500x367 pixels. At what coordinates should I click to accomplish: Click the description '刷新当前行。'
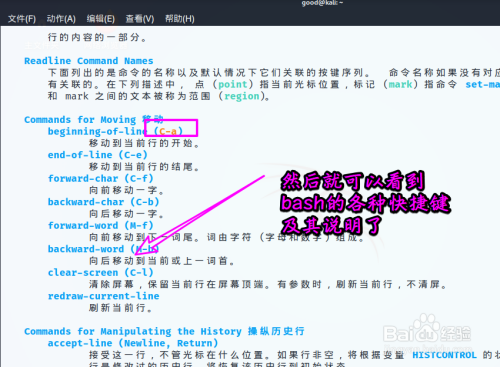pyautogui.click(x=121, y=308)
